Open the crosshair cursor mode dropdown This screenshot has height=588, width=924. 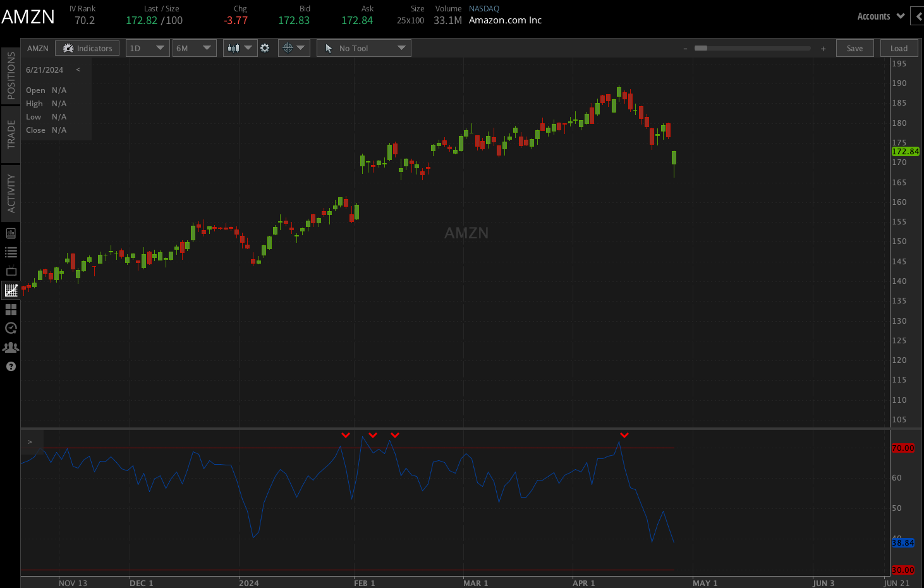(x=294, y=48)
